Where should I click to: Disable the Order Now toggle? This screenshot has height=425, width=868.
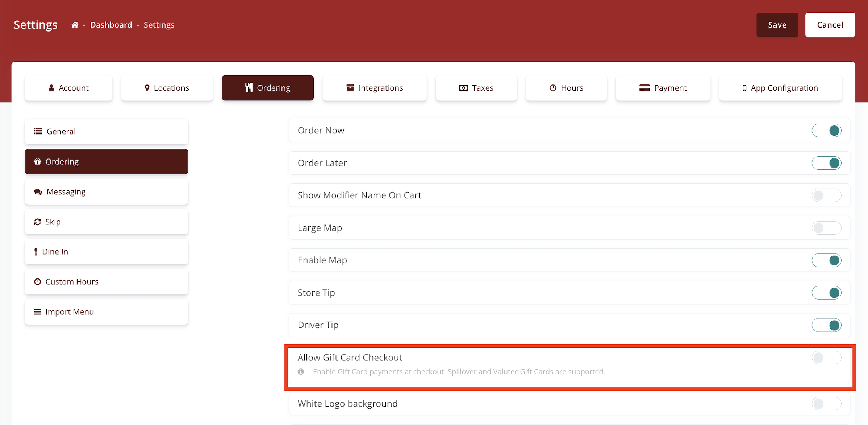click(826, 131)
